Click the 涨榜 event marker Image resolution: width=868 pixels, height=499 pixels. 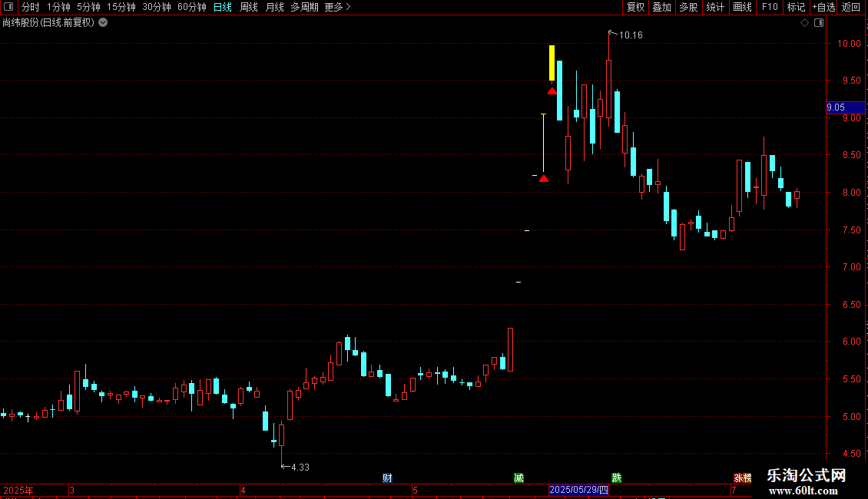tap(743, 478)
